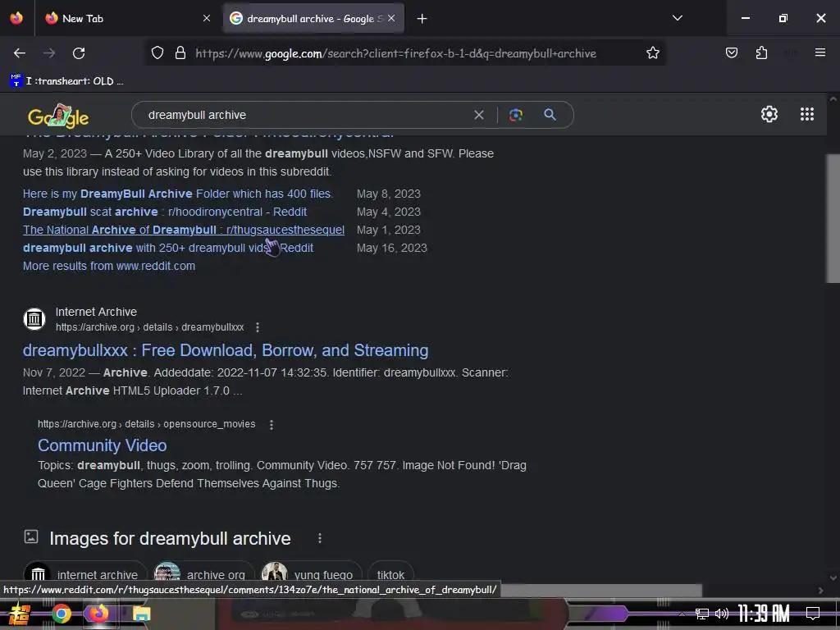Click the Internet Archive site favicon
This screenshot has width=840, height=630.
34,319
